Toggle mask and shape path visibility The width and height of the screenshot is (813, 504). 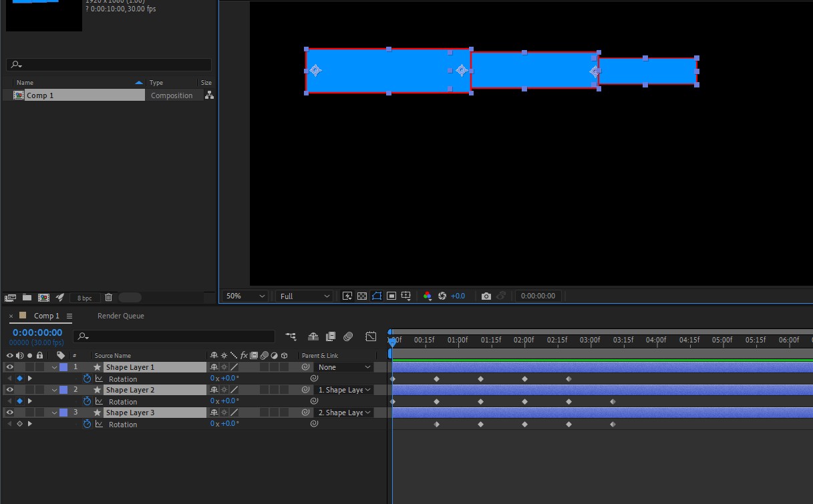pos(377,296)
